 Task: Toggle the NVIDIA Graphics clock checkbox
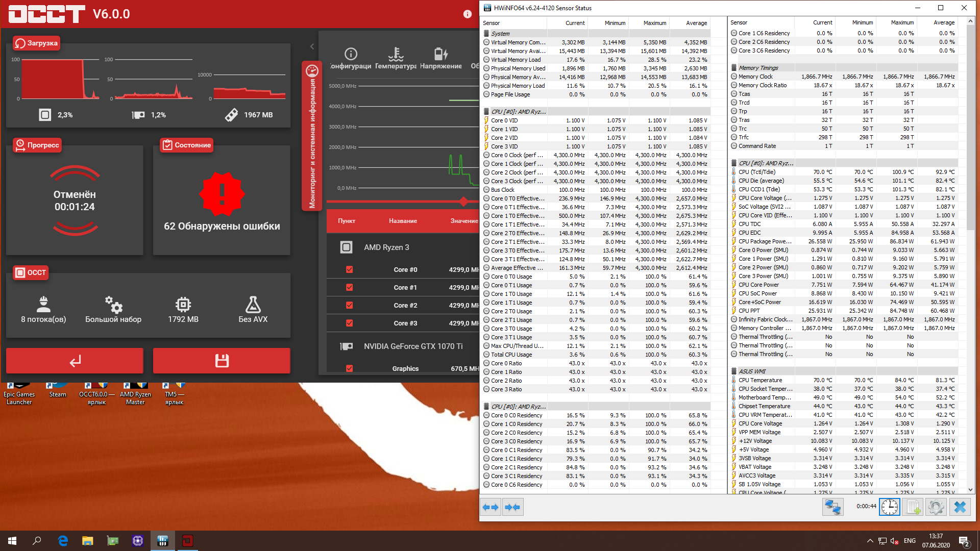coord(350,368)
